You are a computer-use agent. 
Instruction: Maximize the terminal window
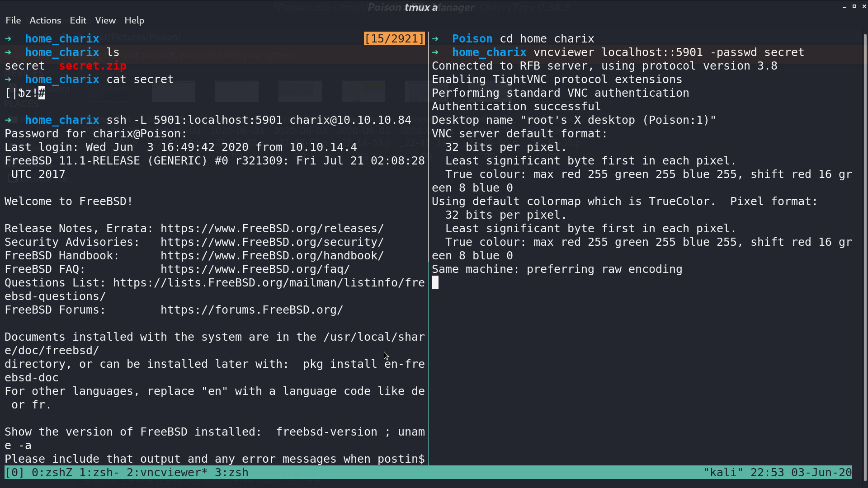click(854, 7)
